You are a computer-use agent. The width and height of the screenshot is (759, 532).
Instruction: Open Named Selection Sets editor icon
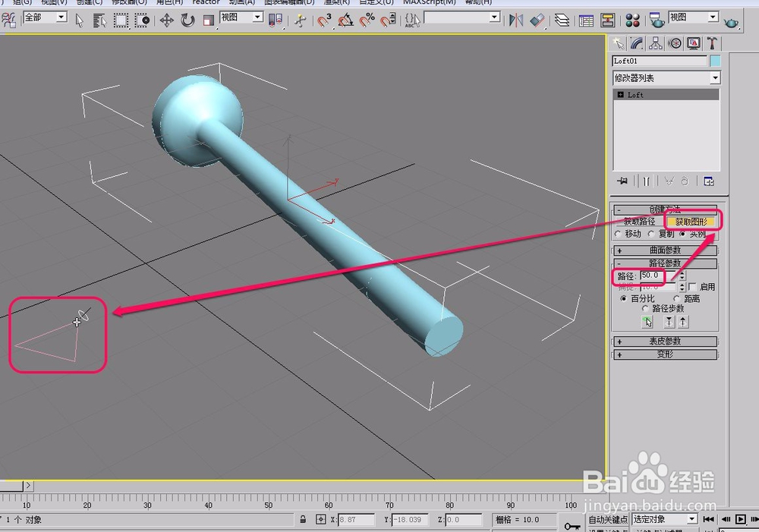(x=412, y=20)
